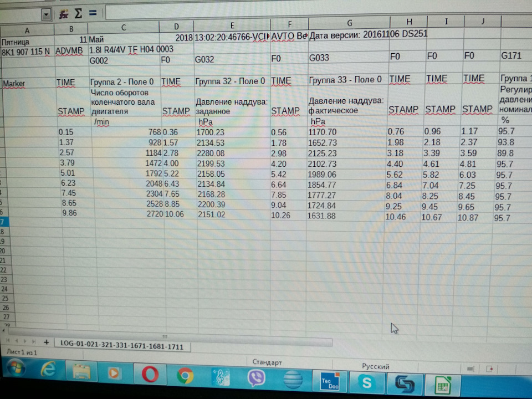This screenshot has width=532, height=399.
Task: Add a new sheet with plus button
Action: [x=47, y=341]
